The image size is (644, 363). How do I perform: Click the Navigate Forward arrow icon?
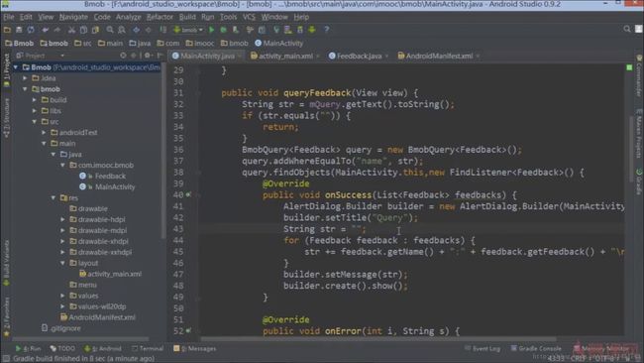[x=149, y=30]
